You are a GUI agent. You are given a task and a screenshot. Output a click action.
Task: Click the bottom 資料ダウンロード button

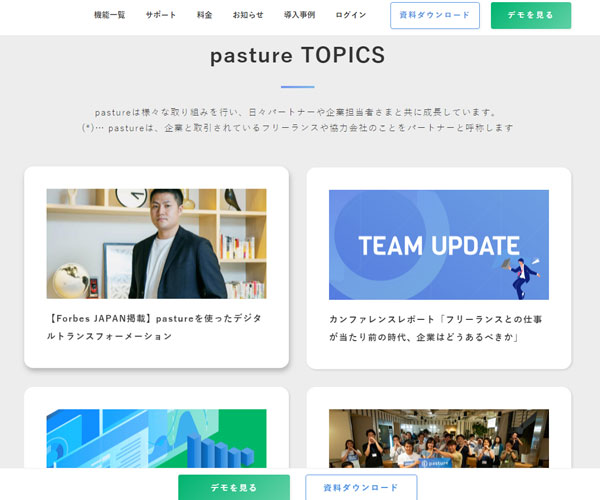tap(360, 487)
